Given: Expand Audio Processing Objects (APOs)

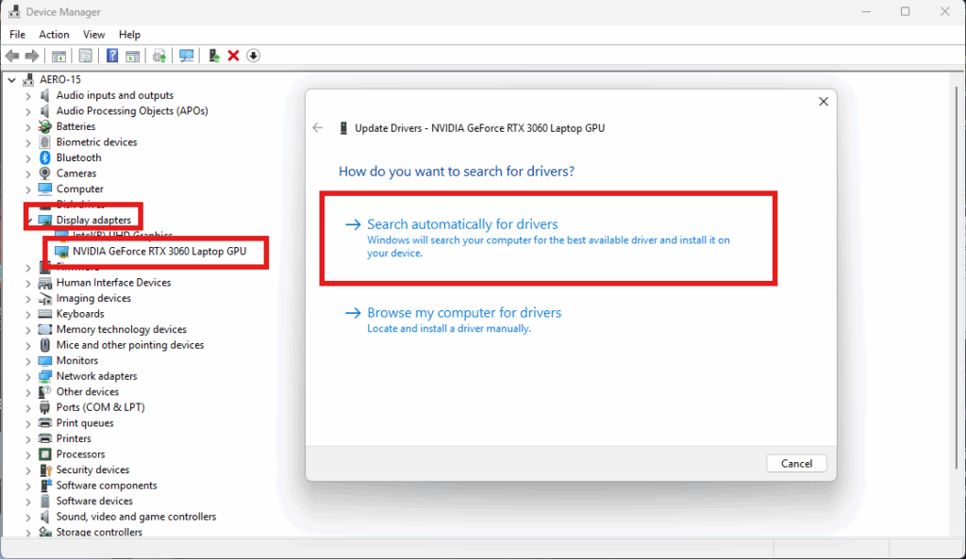Looking at the screenshot, I should 27,111.
